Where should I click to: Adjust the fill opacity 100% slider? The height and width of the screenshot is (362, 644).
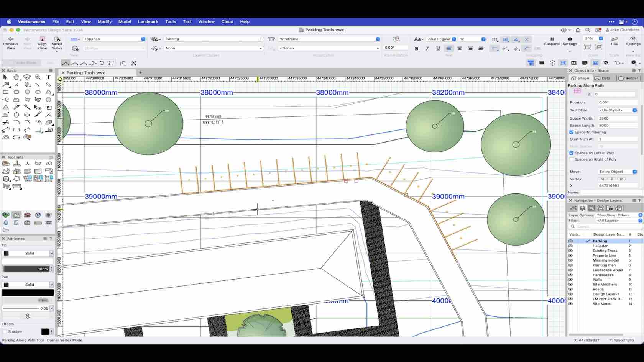[x=26, y=269]
